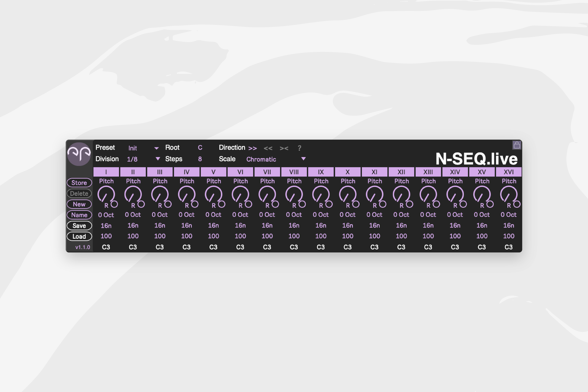Click the Delete preset button

pyautogui.click(x=79, y=193)
